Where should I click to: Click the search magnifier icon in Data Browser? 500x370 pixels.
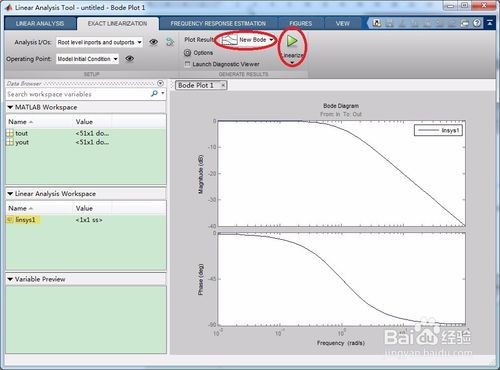[154, 94]
